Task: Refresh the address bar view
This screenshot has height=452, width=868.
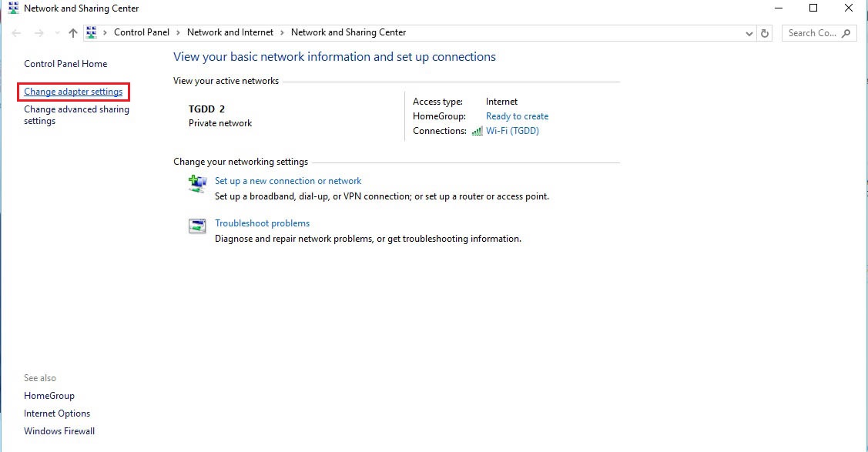Action: pyautogui.click(x=765, y=33)
